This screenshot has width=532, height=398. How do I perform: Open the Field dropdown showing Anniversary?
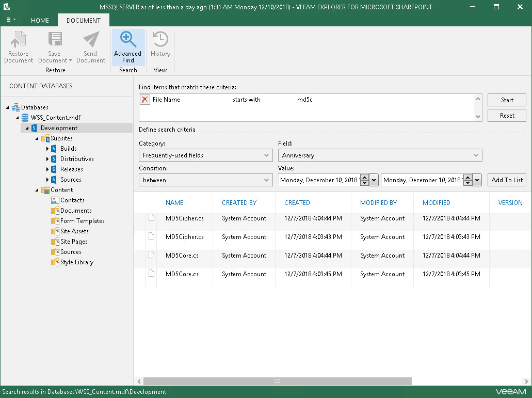point(380,155)
